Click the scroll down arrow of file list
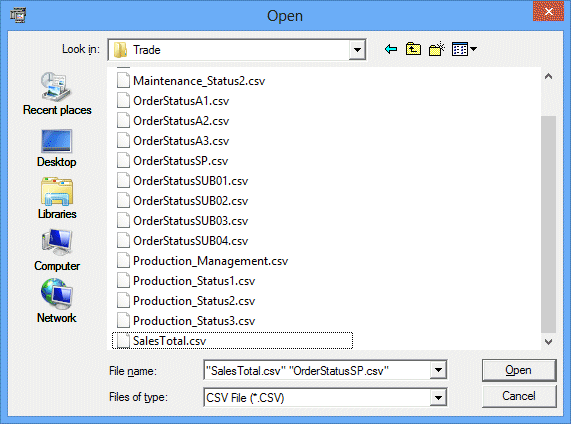Image resolution: width=571 pixels, height=424 pixels. tap(548, 342)
